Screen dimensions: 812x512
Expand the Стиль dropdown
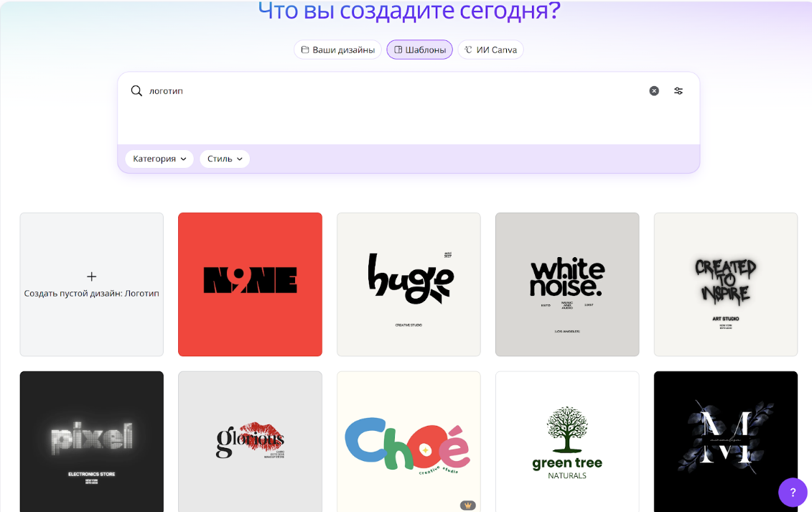(x=225, y=159)
